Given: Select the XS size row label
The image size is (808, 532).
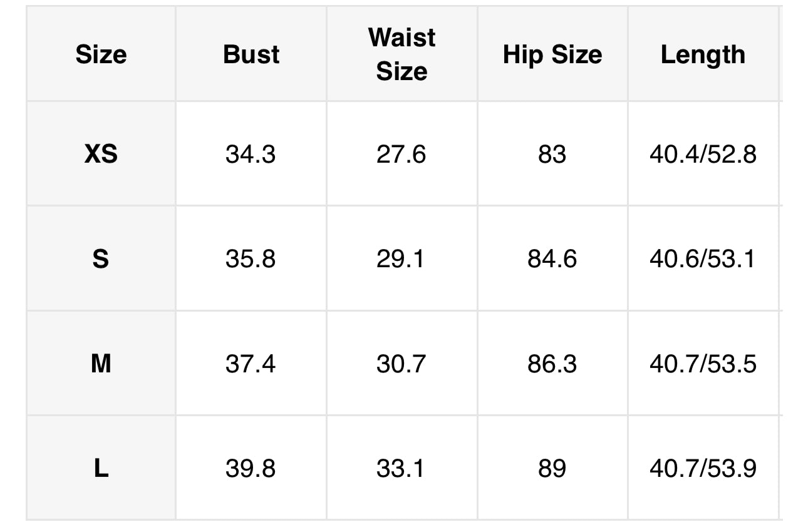Looking at the screenshot, I should click(x=101, y=153).
